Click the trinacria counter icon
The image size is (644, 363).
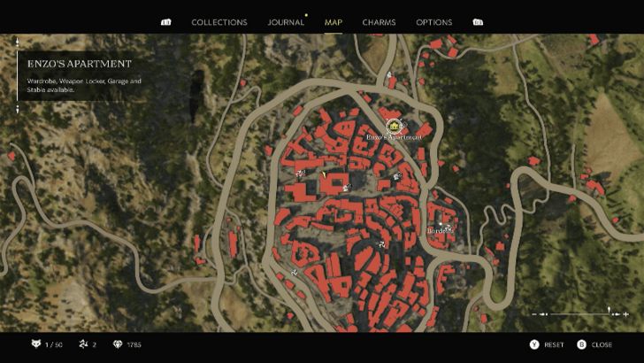coord(83,344)
